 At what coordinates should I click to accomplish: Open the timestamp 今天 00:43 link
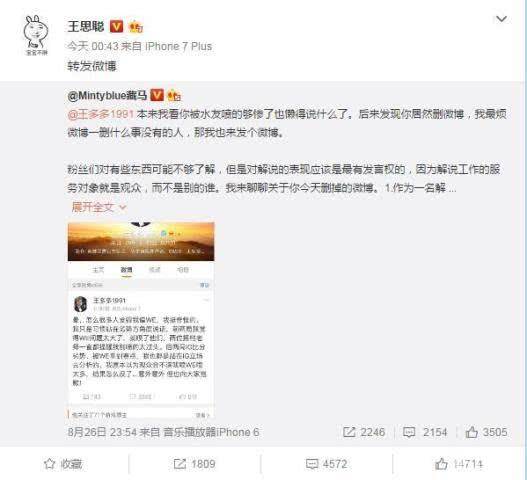click(x=93, y=46)
